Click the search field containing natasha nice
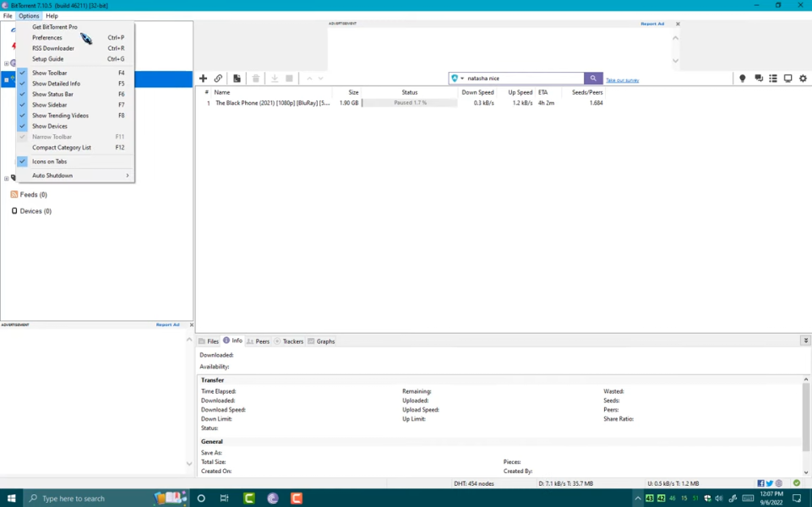812x507 pixels. [524, 79]
